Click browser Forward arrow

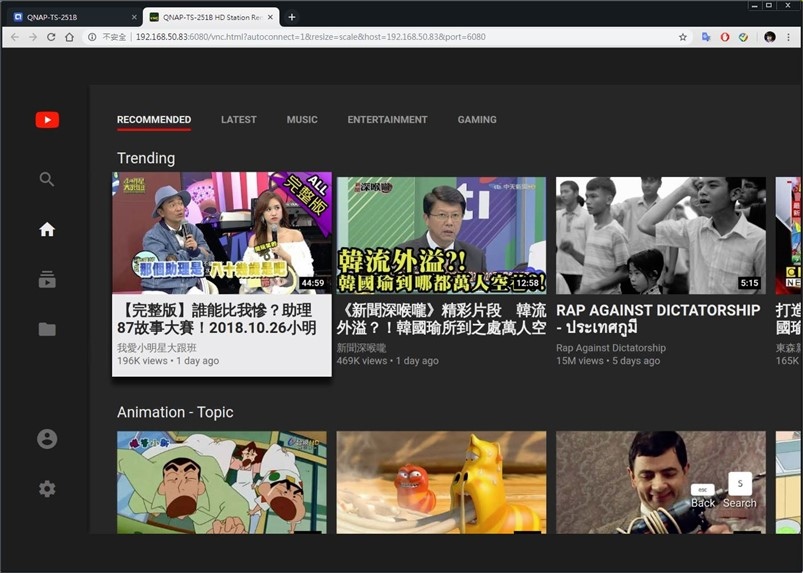tap(33, 37)
